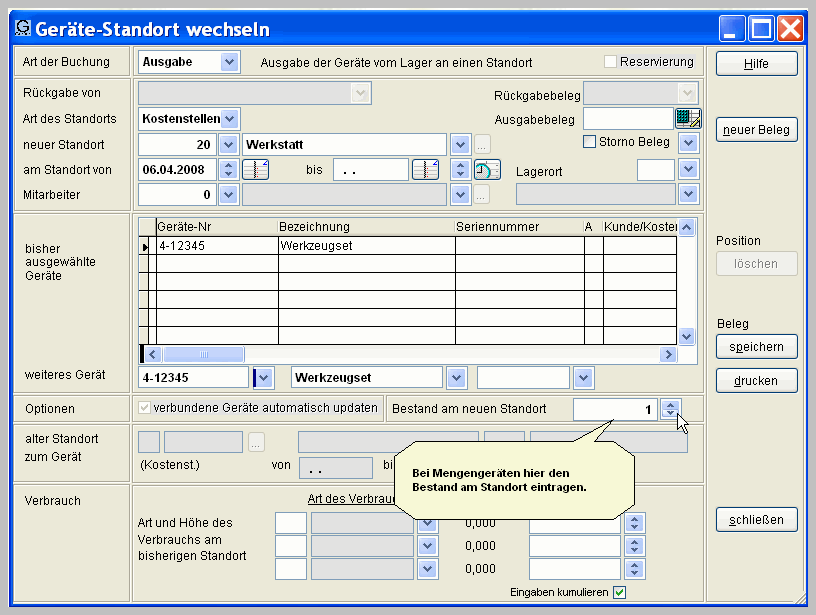
Task: Click the Ausgabebeleg table lookup icon
Action: 688,119
